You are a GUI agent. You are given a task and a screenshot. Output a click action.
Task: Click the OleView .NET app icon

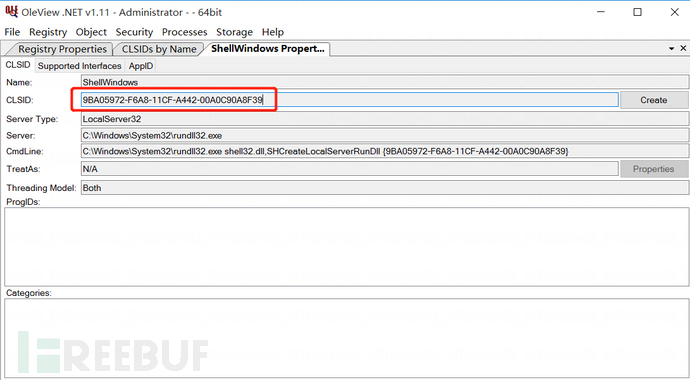tap(11, 12)
